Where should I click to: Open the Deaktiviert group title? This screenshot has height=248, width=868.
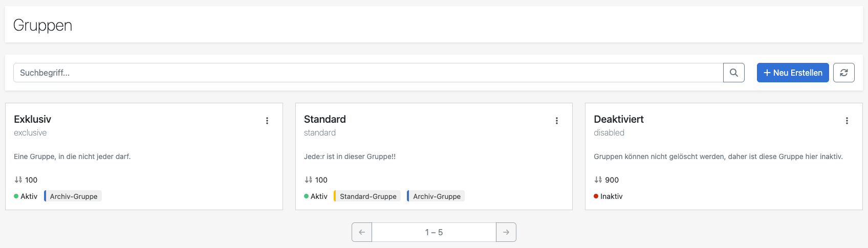click(618, 119)
